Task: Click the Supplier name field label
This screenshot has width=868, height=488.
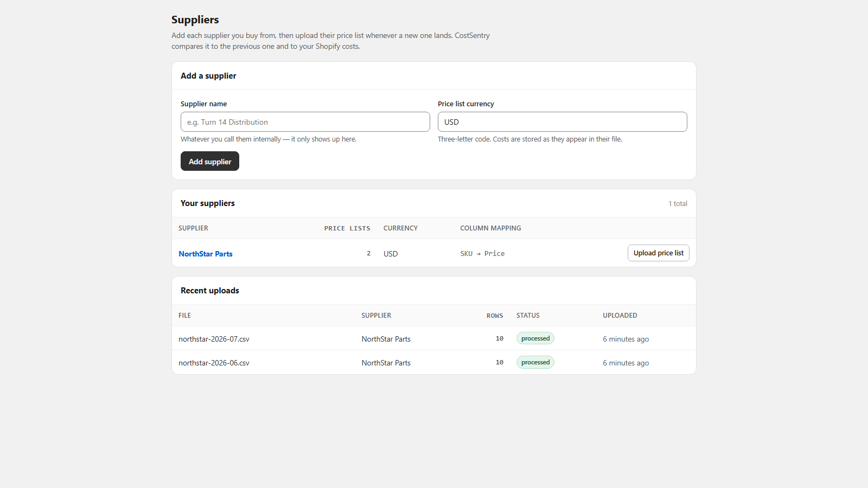Action: point(203,104)
